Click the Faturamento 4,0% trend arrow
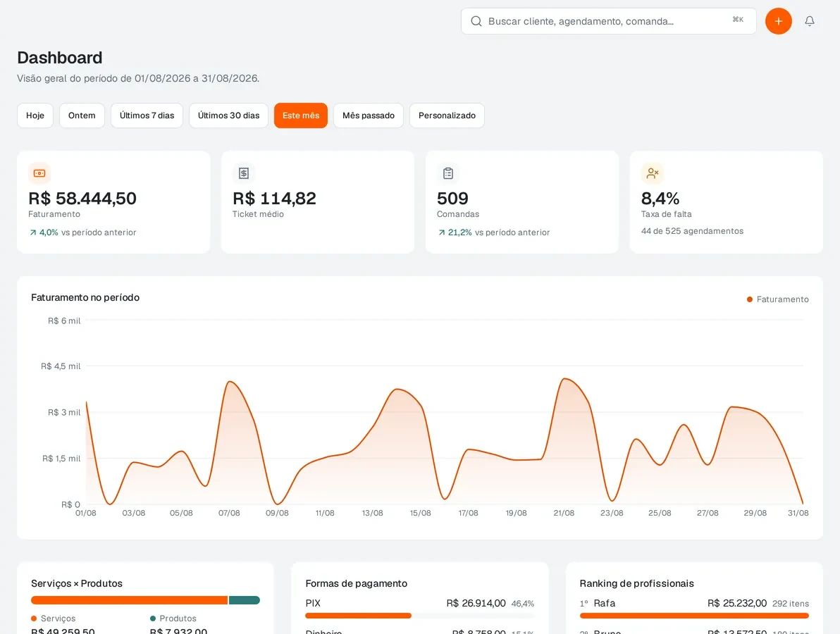840x634 pixels. click(x=33, y=232)
